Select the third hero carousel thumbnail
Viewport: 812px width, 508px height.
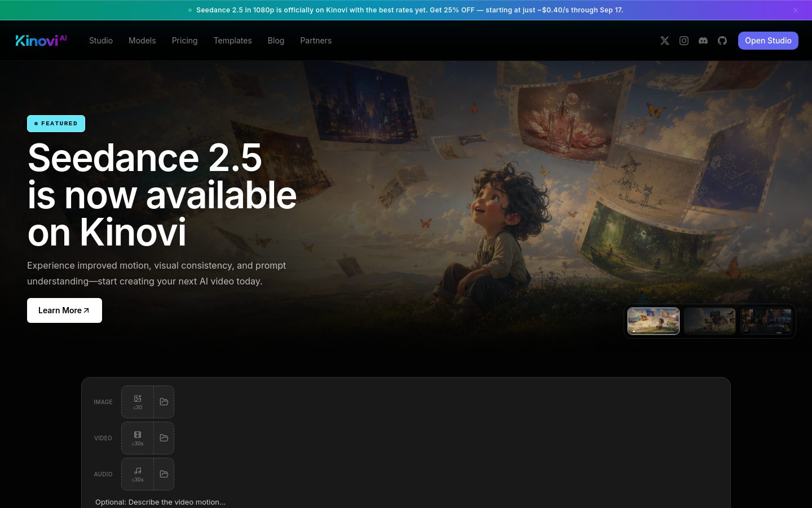pos(766,321)
